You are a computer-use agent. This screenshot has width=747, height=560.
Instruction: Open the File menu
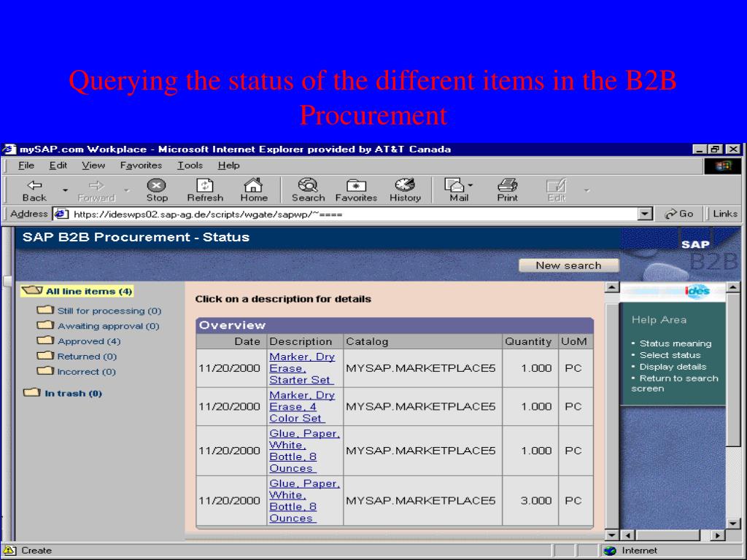[x=26, y=166]
